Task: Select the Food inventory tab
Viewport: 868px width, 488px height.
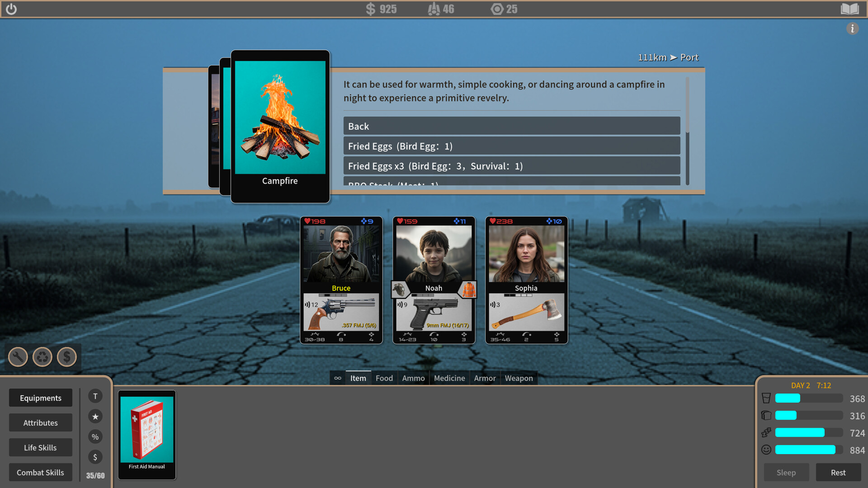Action: point(384,378)
